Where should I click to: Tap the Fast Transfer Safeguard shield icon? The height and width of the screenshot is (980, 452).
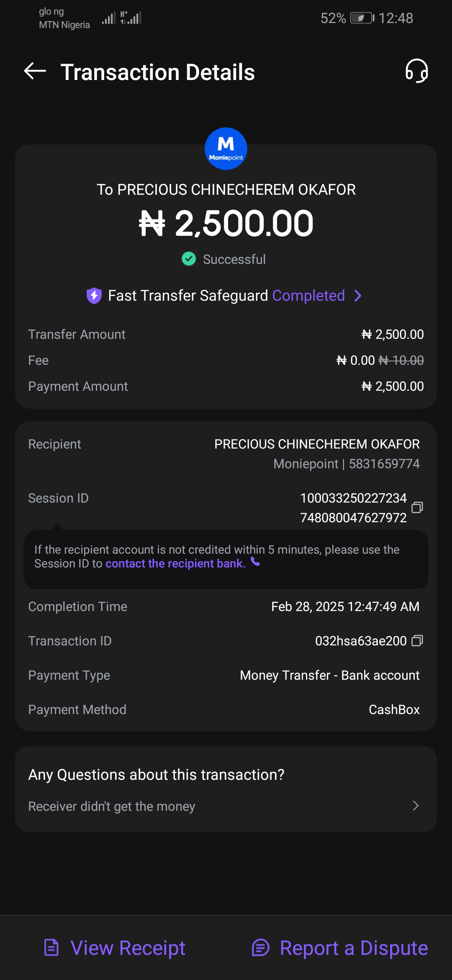point(94,296)
